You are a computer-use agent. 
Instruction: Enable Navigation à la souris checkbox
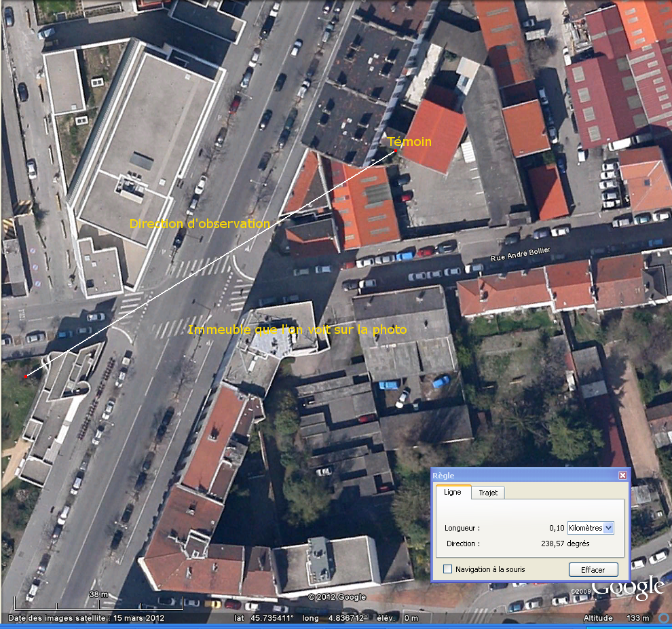pos(448,569)
